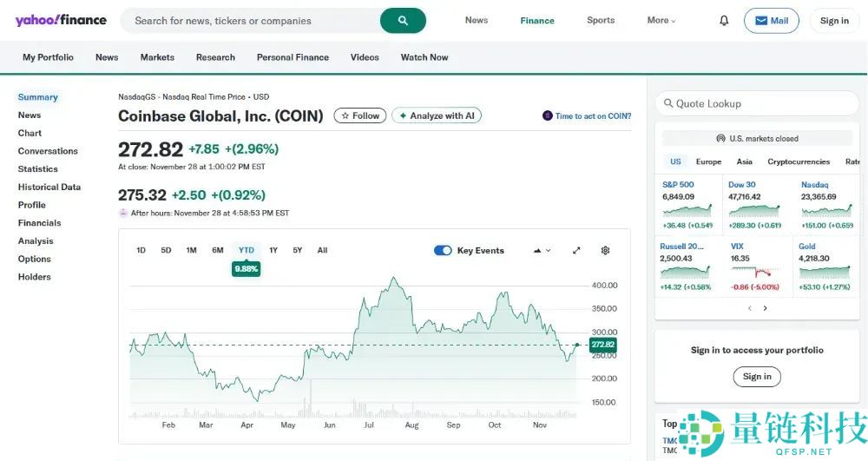
Task: Select the All chart range
Action: [x=322, y=250]
